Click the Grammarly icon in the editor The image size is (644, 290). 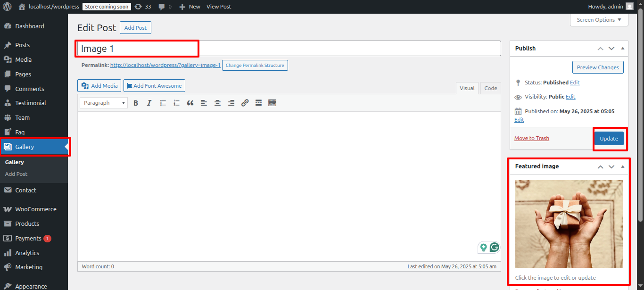click(x=494, y=247)
